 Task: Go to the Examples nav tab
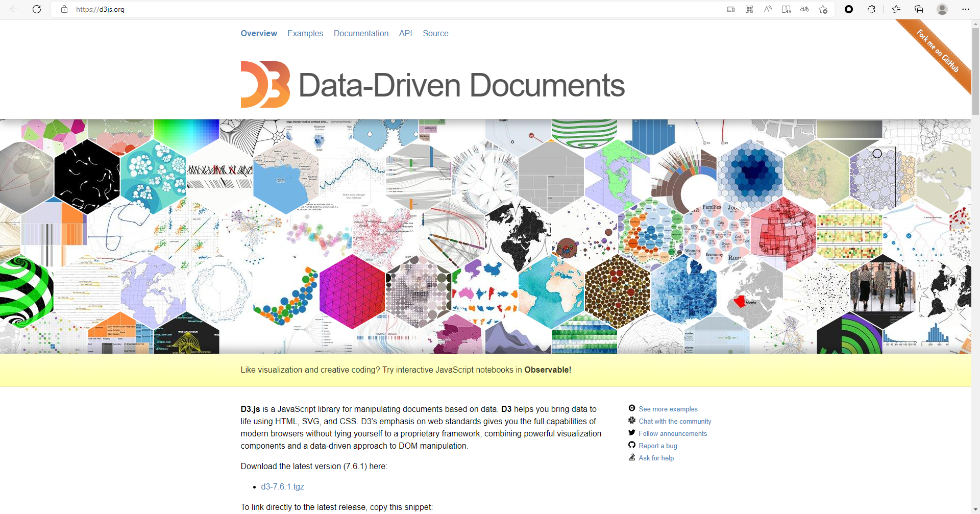[305, 33]
